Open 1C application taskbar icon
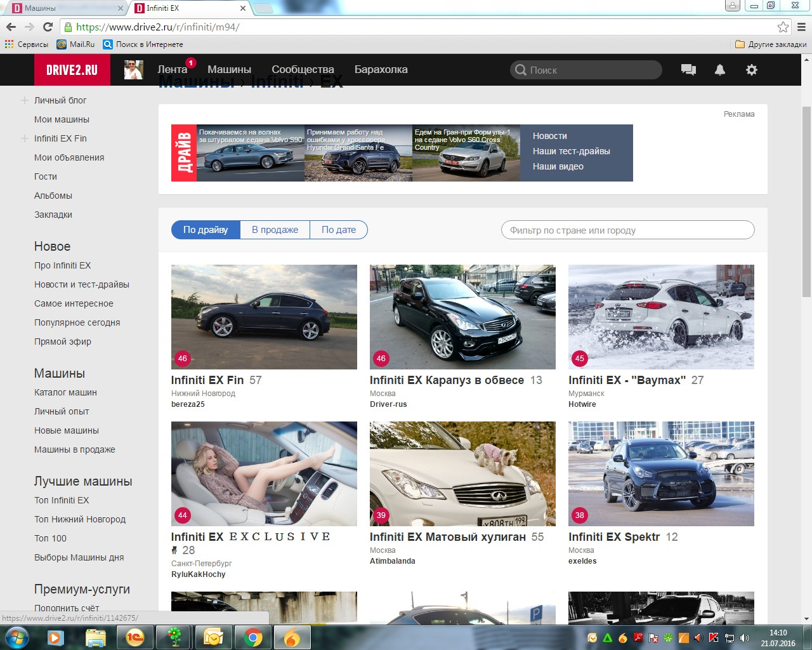 [x=135, y=637]
